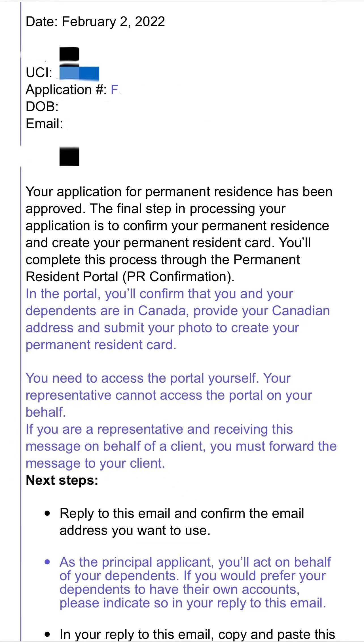Click the UCI: label
The width and height of the screenshot is (364, 642).
pyautogui.click(x=39, y=73)
